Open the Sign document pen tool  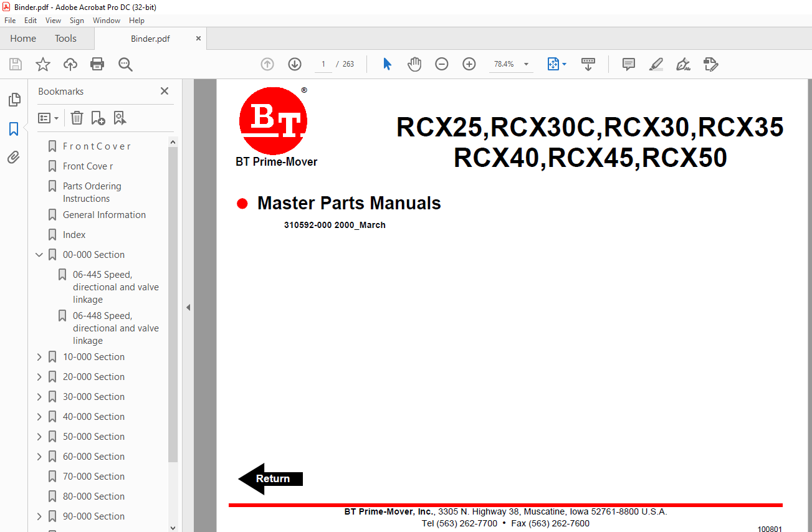[684, 64]
